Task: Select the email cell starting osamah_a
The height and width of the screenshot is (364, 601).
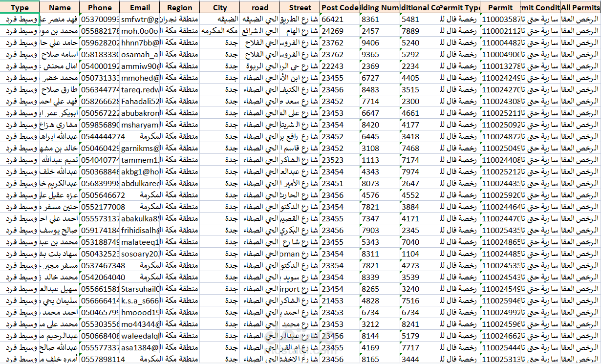Action: [140, 54]
